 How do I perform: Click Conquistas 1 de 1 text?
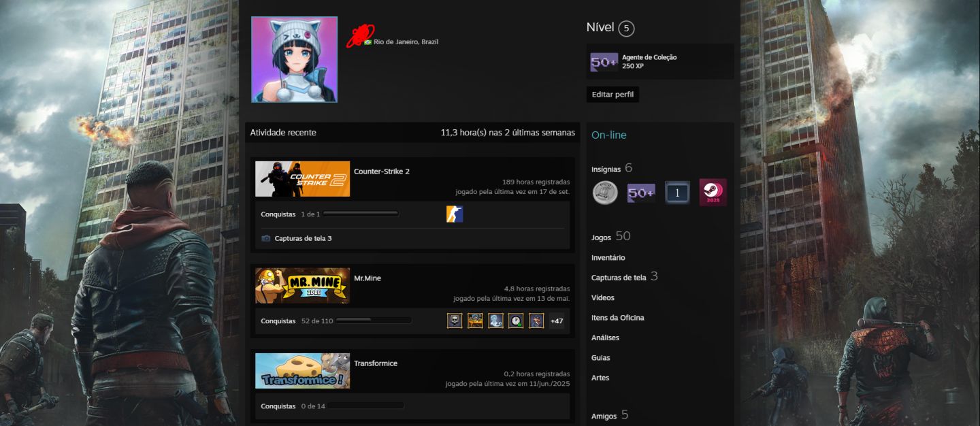tap(291, 214)
